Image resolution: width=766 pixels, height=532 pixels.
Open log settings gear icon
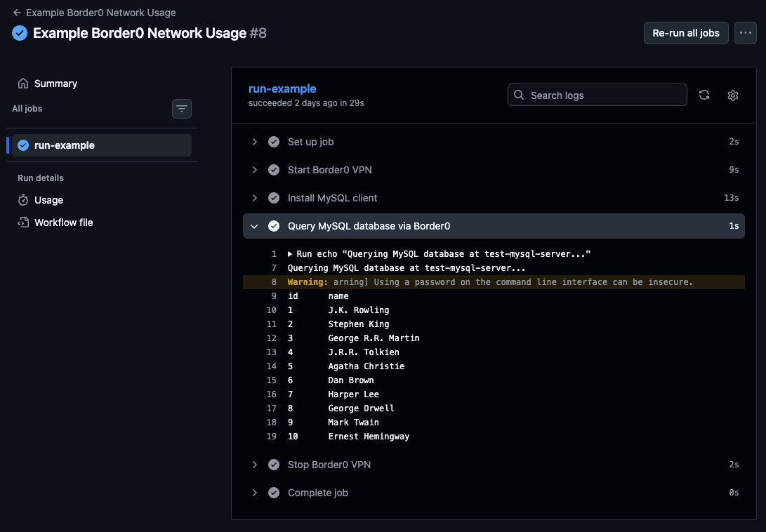tap(732, 95)
